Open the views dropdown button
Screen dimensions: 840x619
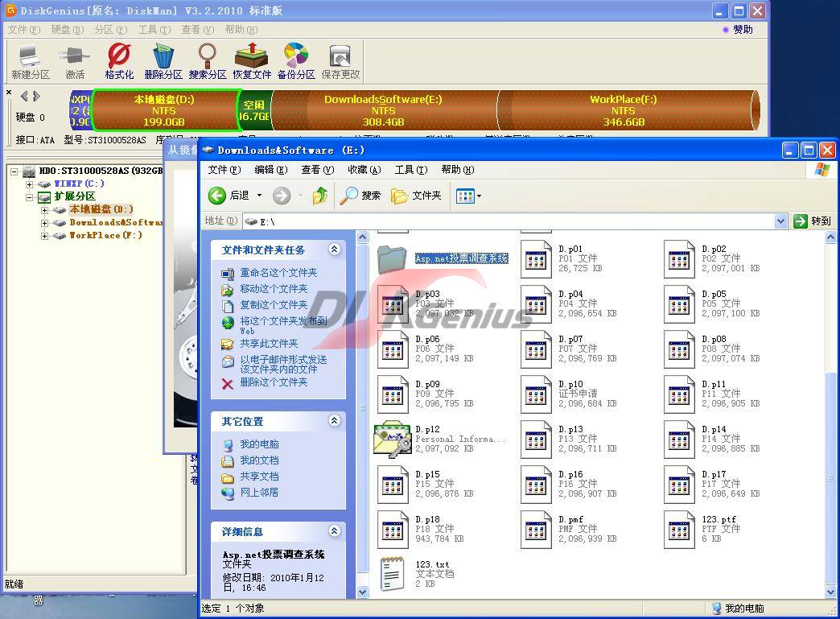(468, 196)
